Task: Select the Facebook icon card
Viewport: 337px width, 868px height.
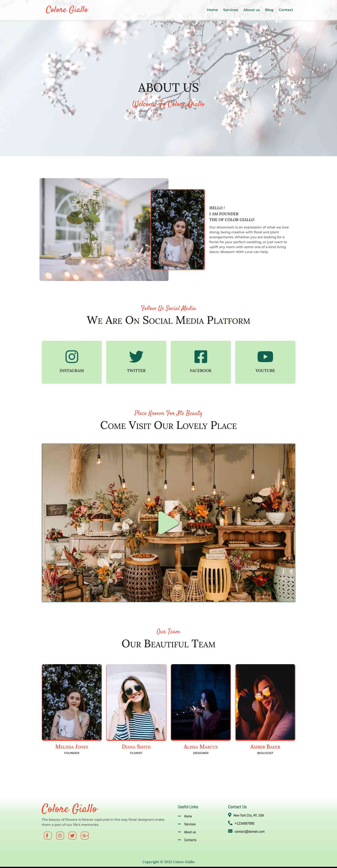Action: [x=201, y=362]
